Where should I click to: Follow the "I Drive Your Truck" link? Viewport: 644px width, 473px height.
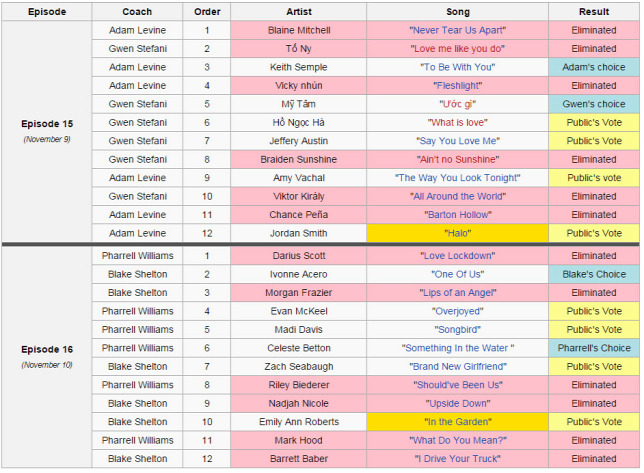[x=458, y=459]
